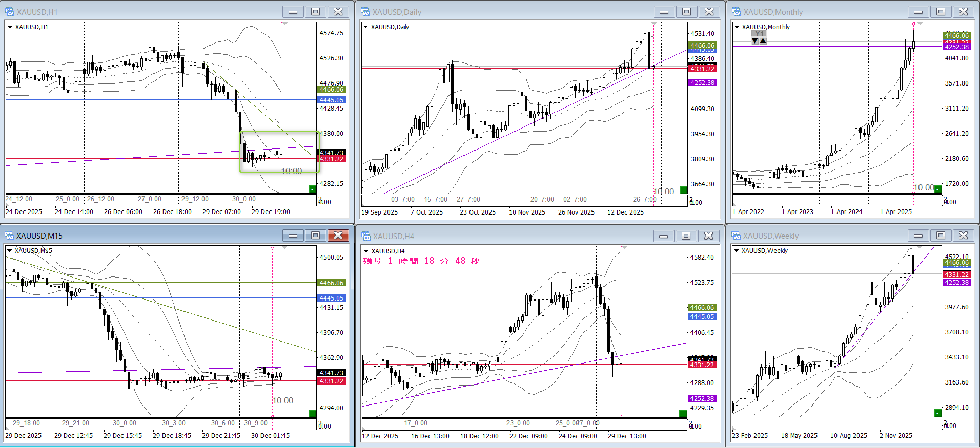Image resolution: width=980 pixels, height=448 pixels.
Task: Expand the XAUUSD,H1 chart header triangle
Action: [10, 27]
